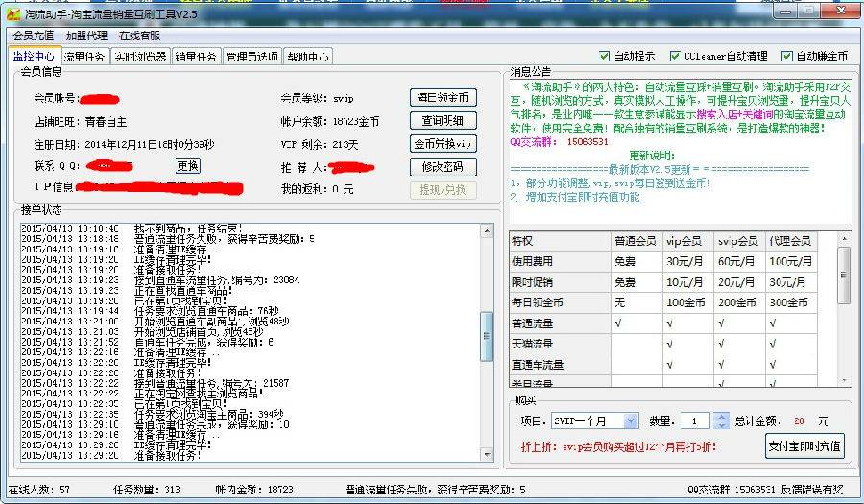The width and height of the screenshot is (864, 504).
Task: Toggle CCleaner自动清理 checkbox
Action: click(x=675, y=56)
